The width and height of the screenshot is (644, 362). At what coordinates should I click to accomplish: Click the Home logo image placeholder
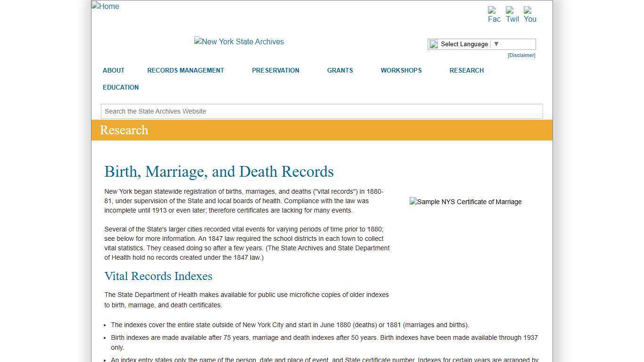105,6
